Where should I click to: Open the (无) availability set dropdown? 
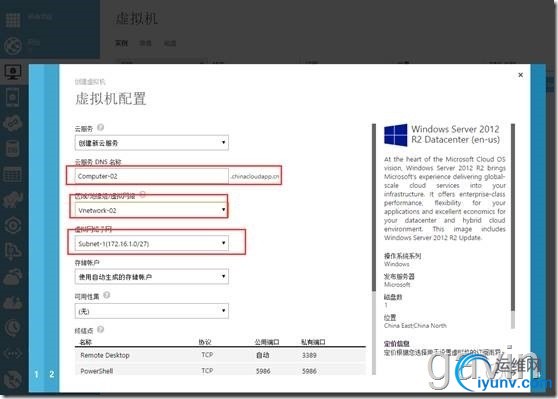(152, 311)
